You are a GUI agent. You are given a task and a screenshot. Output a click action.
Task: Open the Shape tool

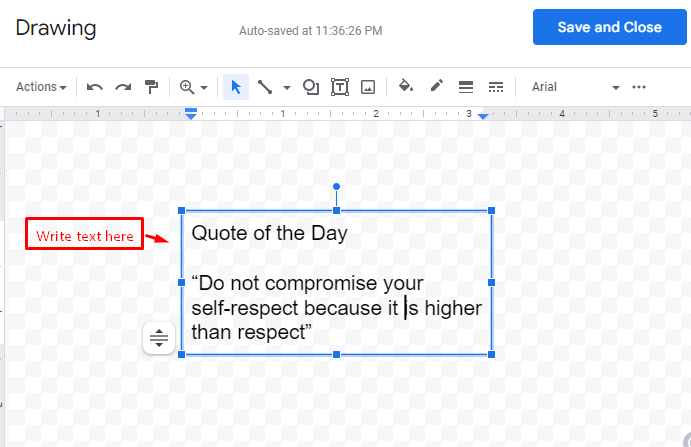[311, 87]
